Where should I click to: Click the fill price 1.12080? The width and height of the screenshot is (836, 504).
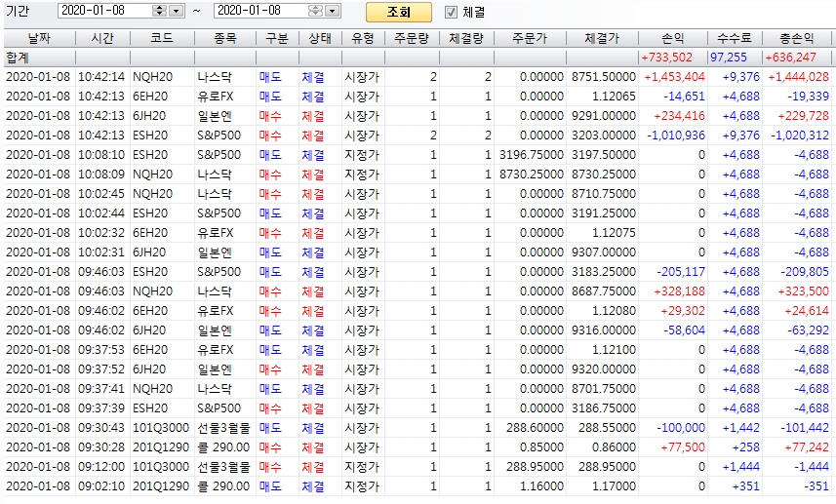click(x=614, y=311)
